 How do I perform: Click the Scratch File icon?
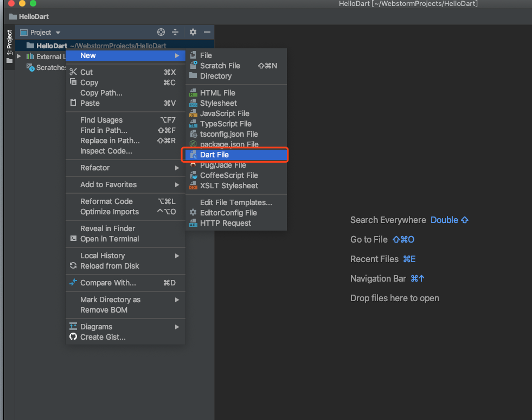tap(194, 65)
